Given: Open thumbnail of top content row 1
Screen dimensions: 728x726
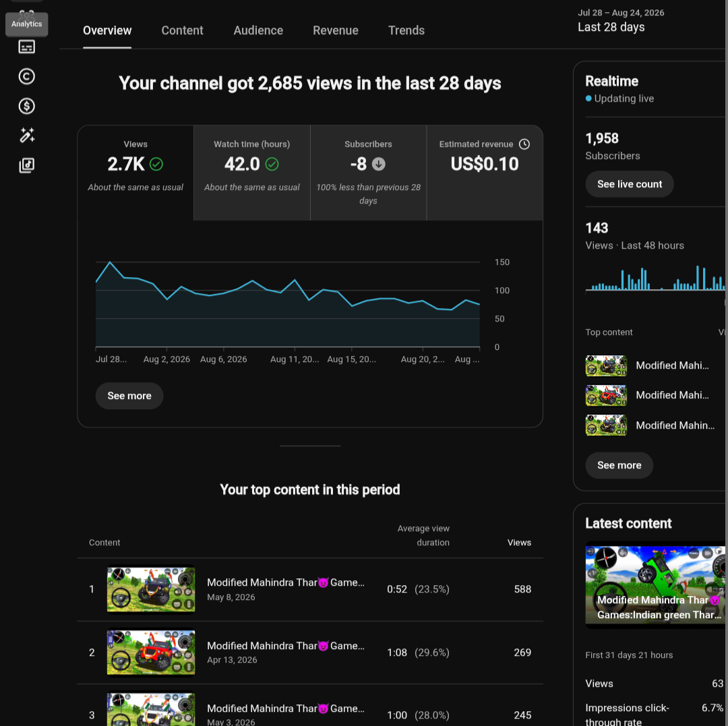Looking at the screenshot, I should 151,589.
